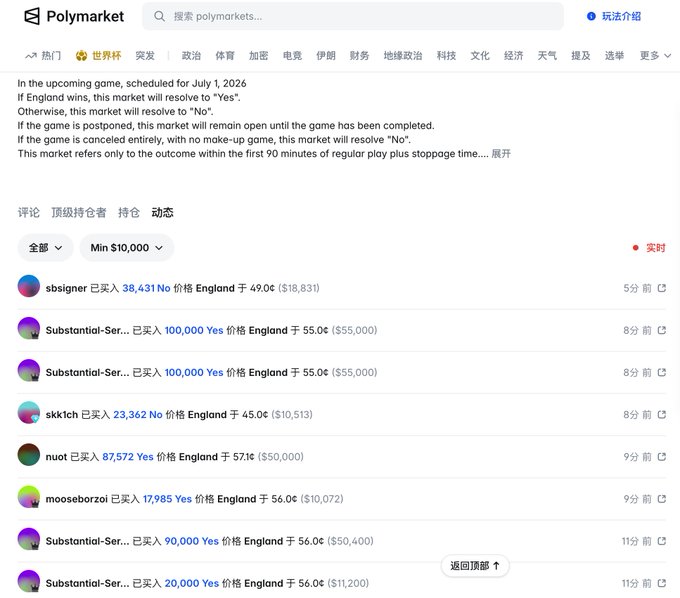The width and height of the screenshot is (680, 598).
Task: Open the 伊朗 category
Action: 326,56
